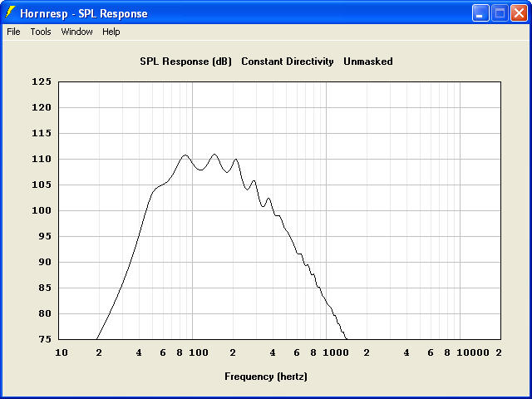Image resolution: width=532 pixels, height=399 pixels.
Task: Click the 100 dB y-axis value
Action: [42, 210]
